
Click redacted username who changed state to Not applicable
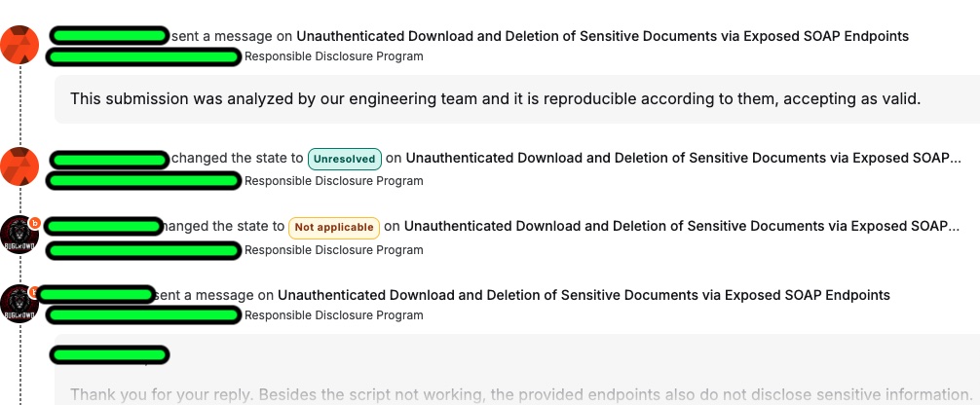(x=102, y=227)
